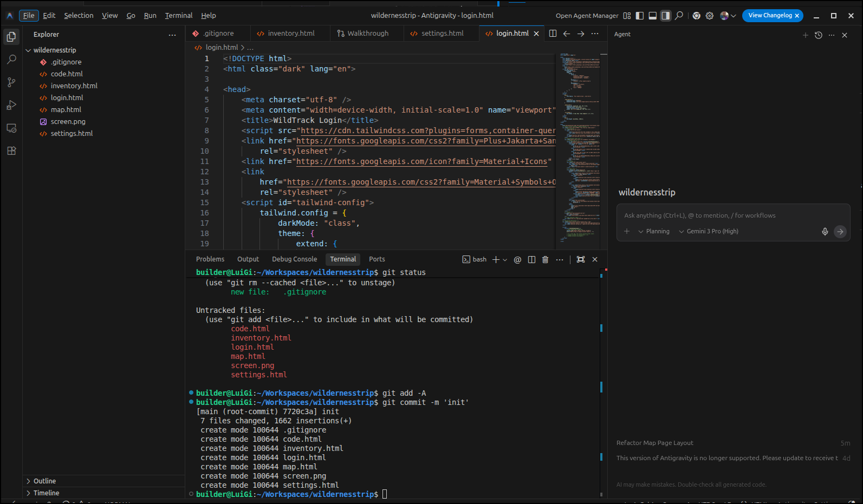Screen dimensions: 863x504
Task: Expand the Outline section
Action: pos(44,481)
